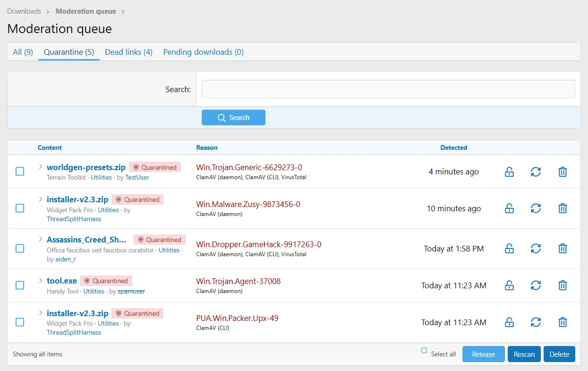
Task: Click the bottom Release button
Action: click(484, 354)
